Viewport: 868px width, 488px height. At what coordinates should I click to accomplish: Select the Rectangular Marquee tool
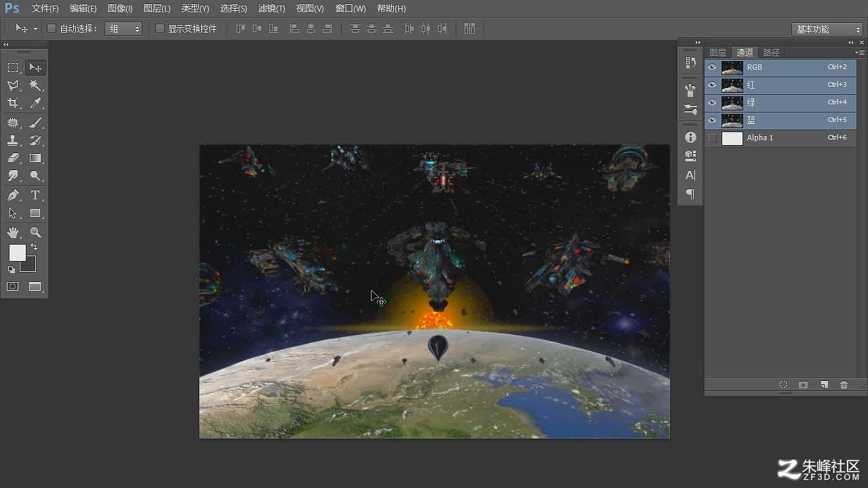point(13,68)
